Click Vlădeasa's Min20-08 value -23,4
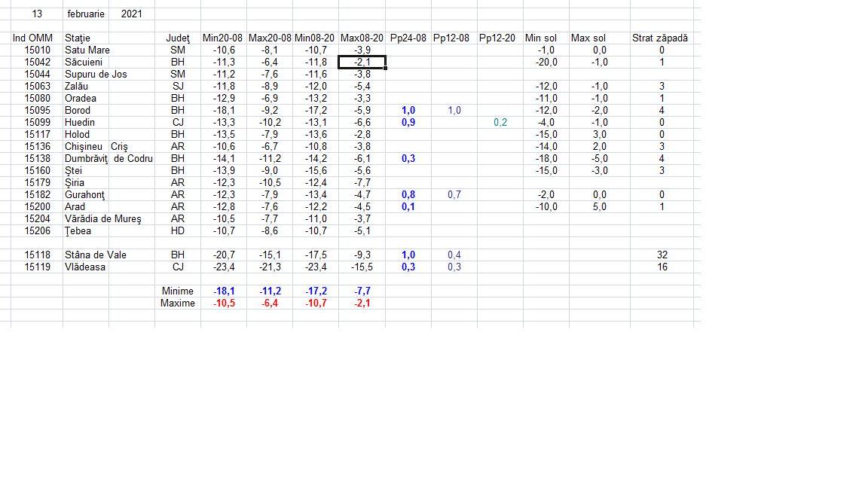This screenshot has width=868, height=488. 225,267
